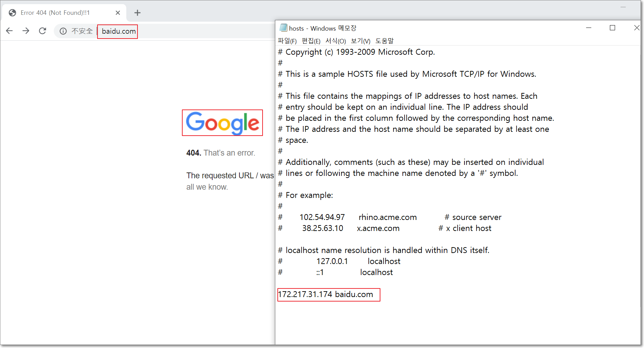
Task: Reload the baidu.com page
Action: coord(42,31)
